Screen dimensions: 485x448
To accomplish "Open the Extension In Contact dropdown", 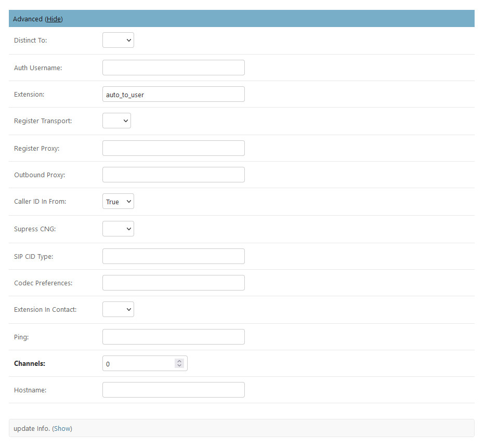I will tap(118, 309).
